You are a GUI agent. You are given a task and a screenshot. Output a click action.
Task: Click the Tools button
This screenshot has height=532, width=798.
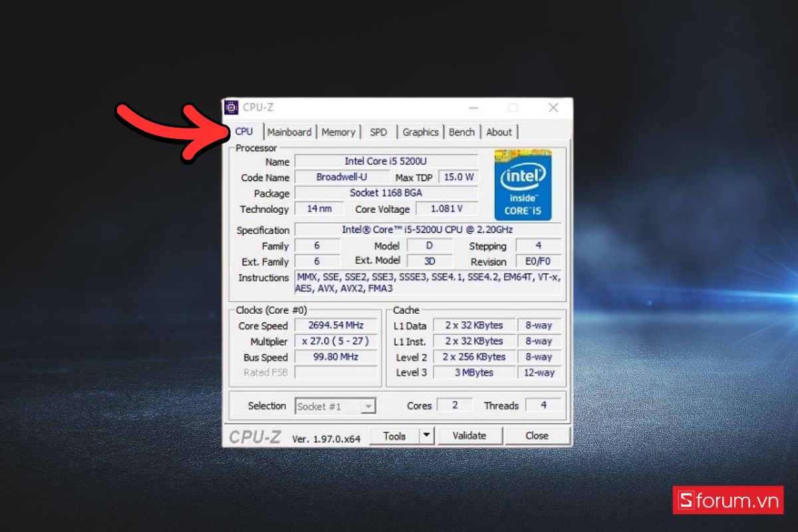(394, 436)
